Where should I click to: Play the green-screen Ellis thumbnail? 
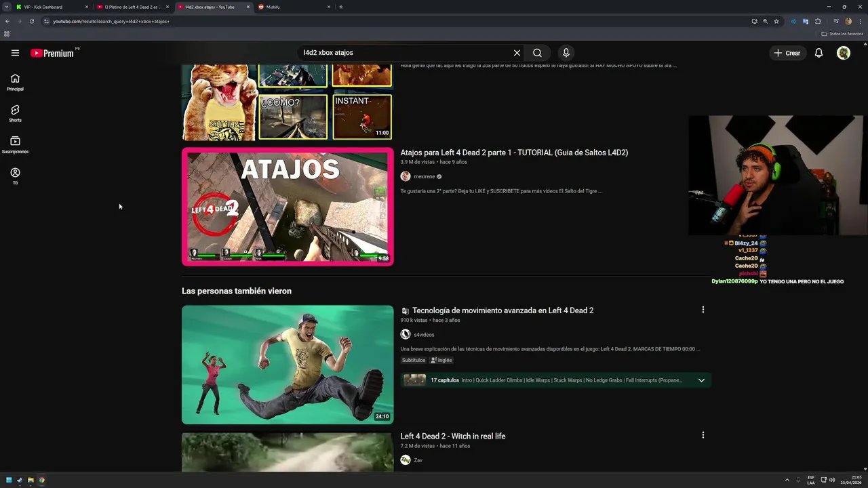click(288, 365)
